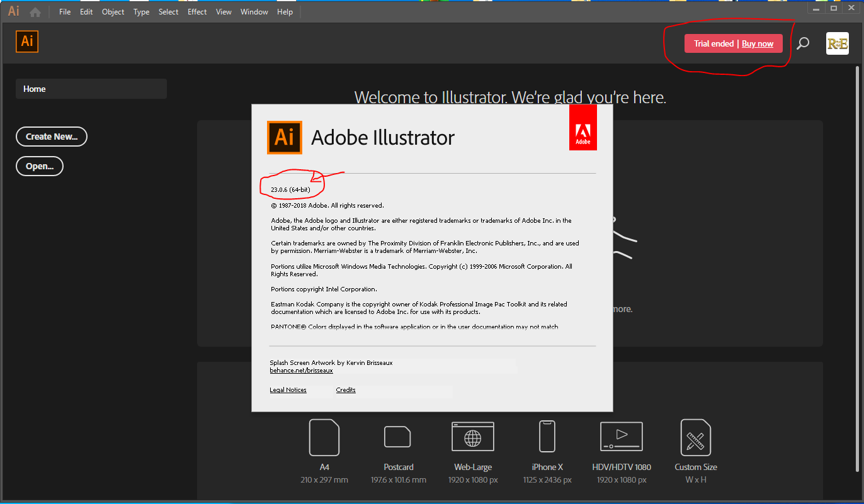Click the HDV/HDTV 1080 preset label
Viewport: 864px width, 504px height.
pos(622,467)
